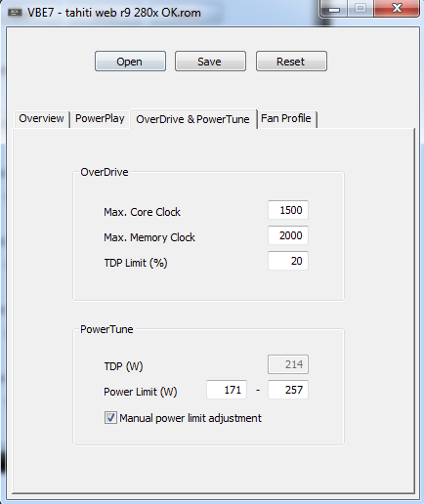Uncheck Manual power limit adjustment
The height and width of the screenshot is (504, 424).
click(110, 418)
